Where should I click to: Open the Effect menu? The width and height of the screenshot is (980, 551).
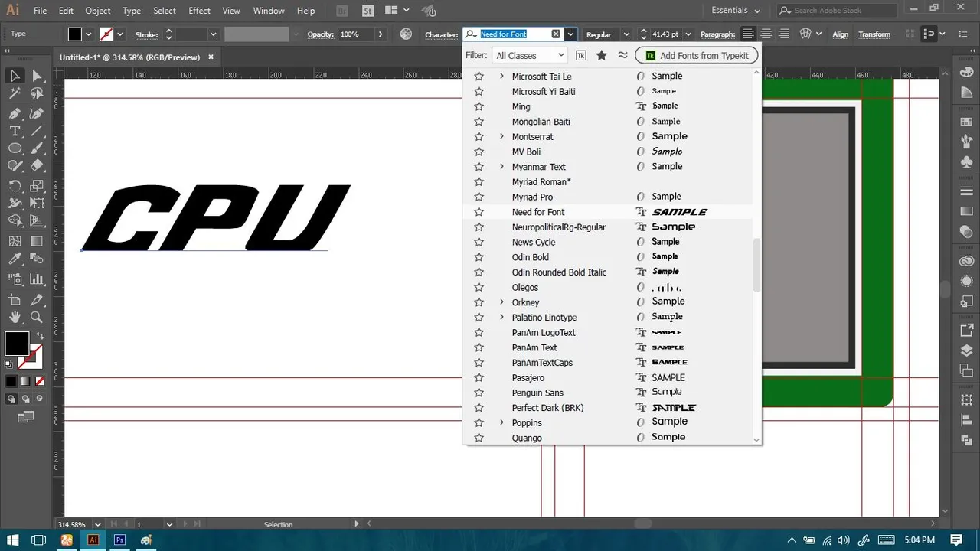[x=199, y=11]
